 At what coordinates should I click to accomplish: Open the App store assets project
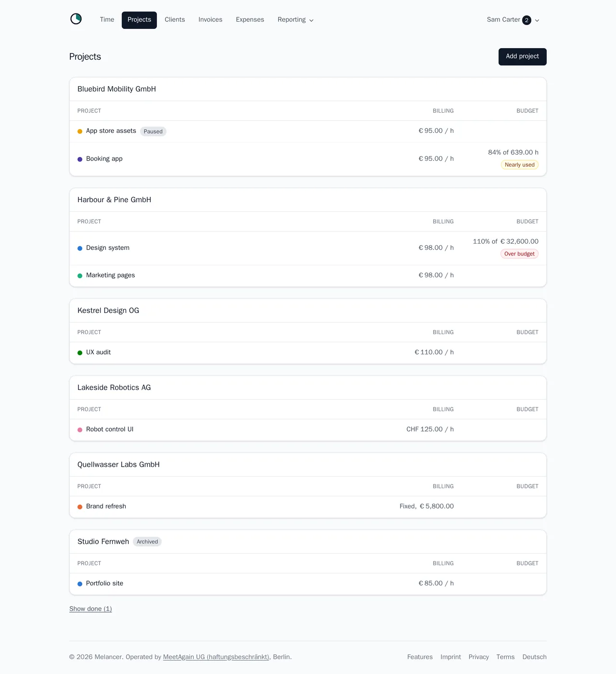tap(111, 131)
